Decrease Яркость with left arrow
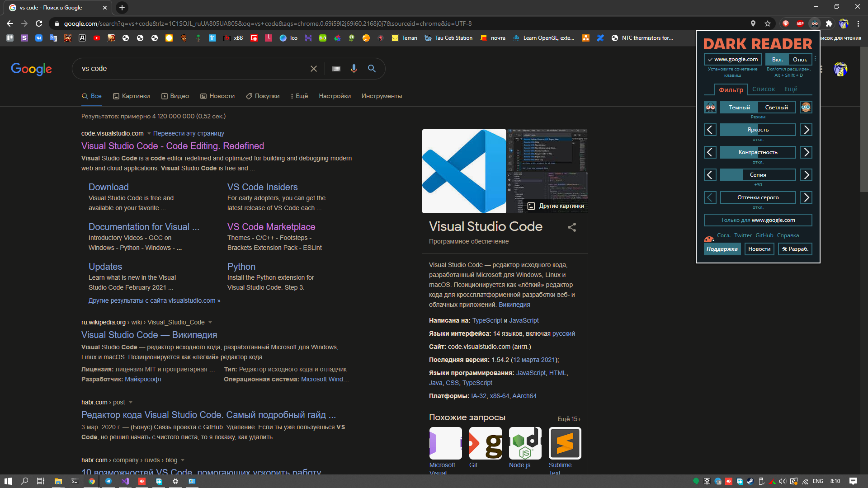Image resolution: width=868 pixels, height=488 pixels. 710,130
